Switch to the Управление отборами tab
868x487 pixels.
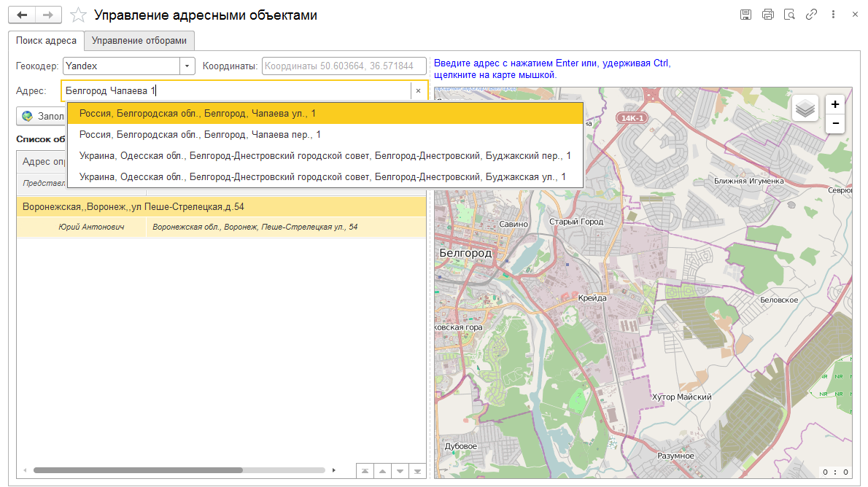click(139, 41)
